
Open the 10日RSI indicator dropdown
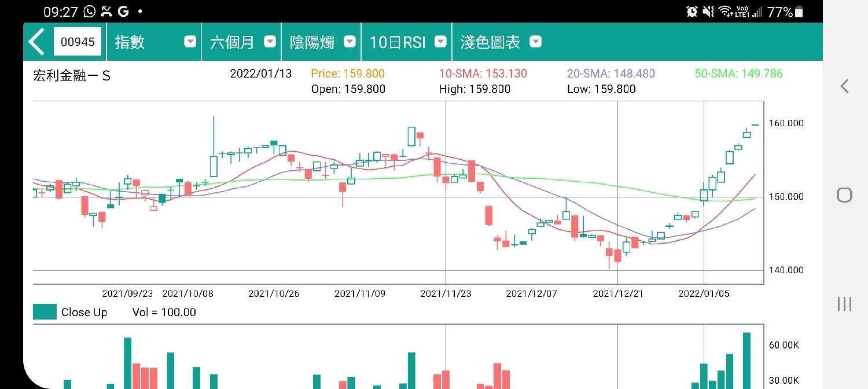pyautogui.click(x=407, y=42)
